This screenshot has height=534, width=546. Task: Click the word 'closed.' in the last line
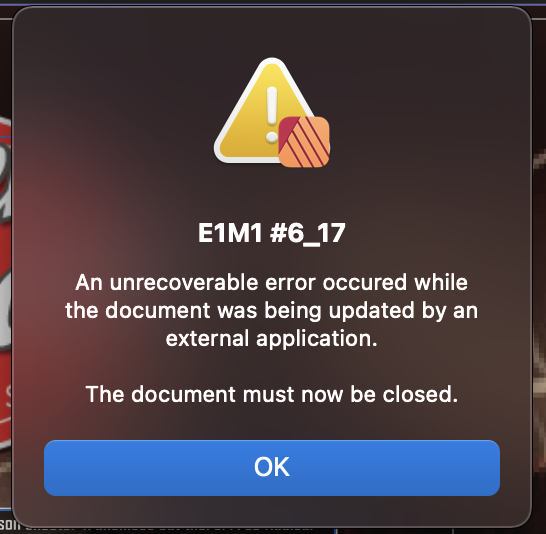[420, 394]
